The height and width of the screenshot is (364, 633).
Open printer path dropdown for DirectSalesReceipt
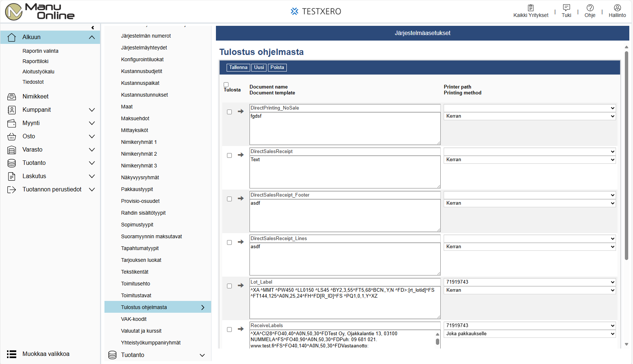coord(530,152)
